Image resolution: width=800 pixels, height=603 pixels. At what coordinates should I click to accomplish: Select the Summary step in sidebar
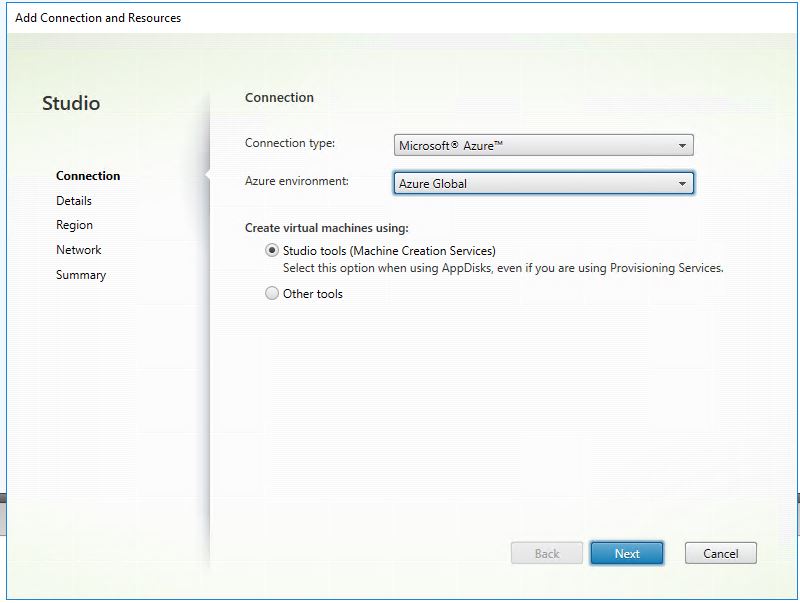tap(81, 275)
